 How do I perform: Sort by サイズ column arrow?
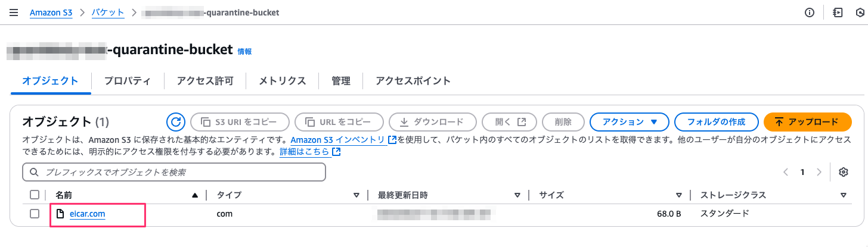679,195
